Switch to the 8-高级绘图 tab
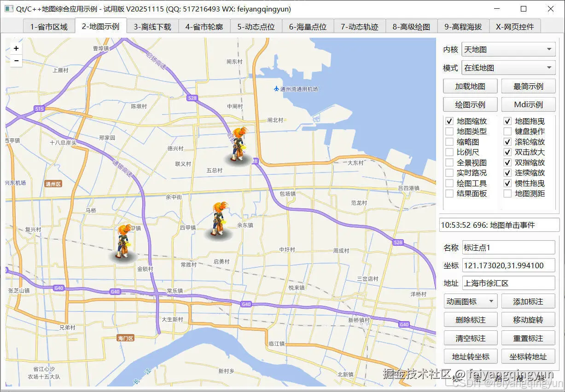The image size is (565, 392). point(411,27)
